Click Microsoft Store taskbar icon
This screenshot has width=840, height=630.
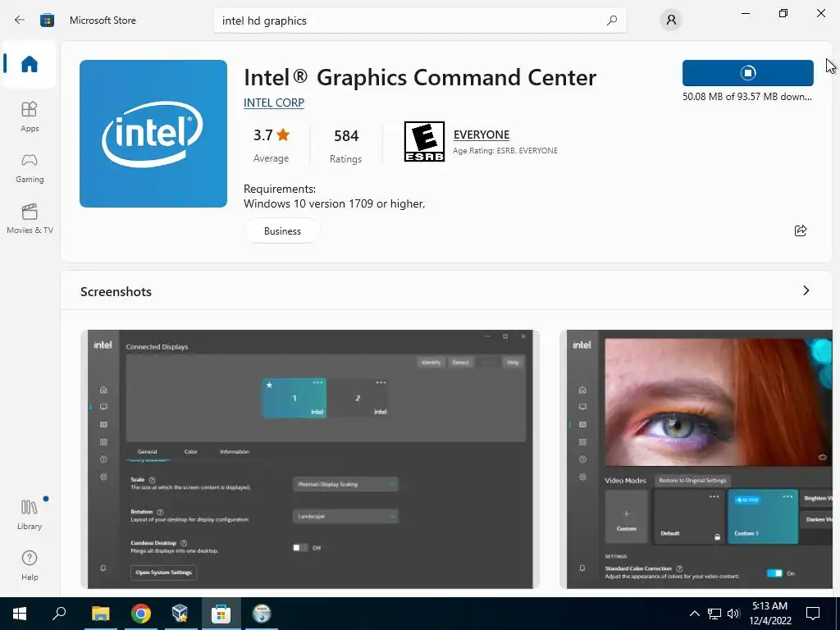[221, 614]
